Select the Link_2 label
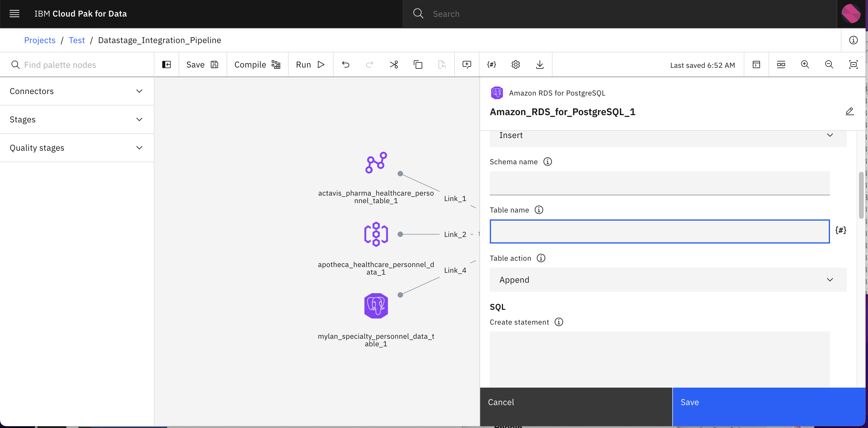Image resolution: width=868 pixels, height=428 pixels. [x=455, y=234]
